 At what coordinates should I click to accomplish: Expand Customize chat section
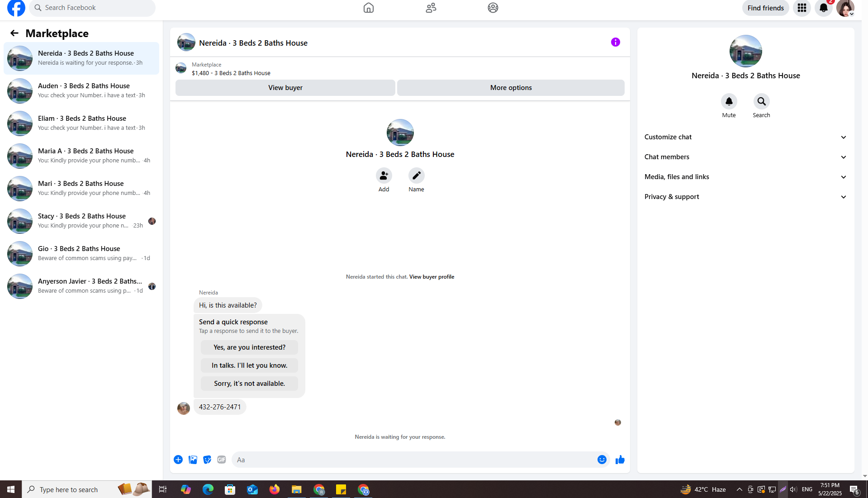[x=745, y=137]
